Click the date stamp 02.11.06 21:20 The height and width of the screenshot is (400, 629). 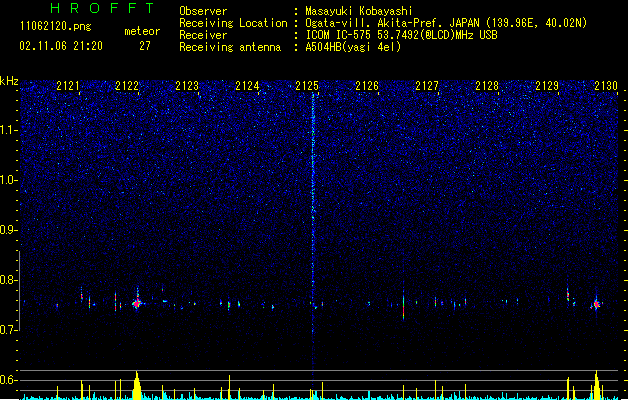click(x=61, y=46)
